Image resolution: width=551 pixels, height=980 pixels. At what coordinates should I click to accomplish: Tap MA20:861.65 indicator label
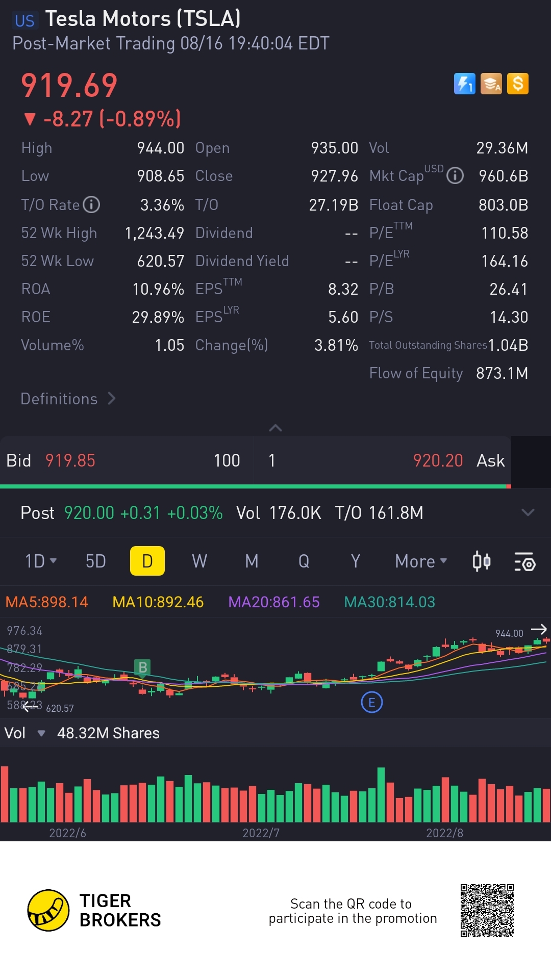coord(274,602)
